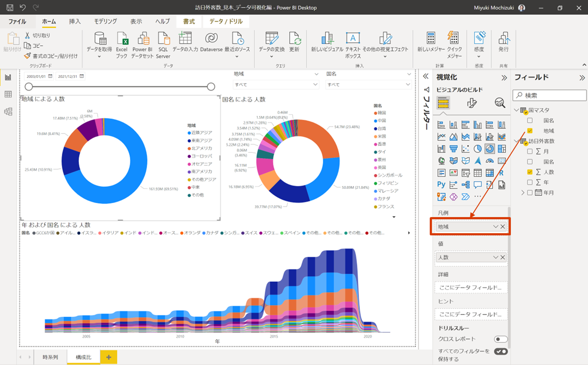Switch to the 時系列 page tab

(51, 357)
